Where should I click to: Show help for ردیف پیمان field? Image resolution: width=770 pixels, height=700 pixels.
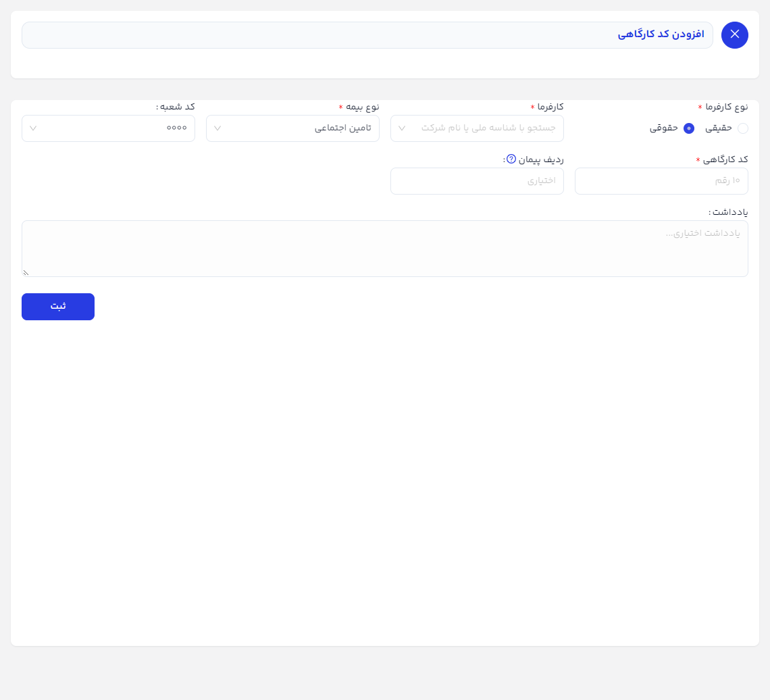pyautogui.click(x=511, y=159)
